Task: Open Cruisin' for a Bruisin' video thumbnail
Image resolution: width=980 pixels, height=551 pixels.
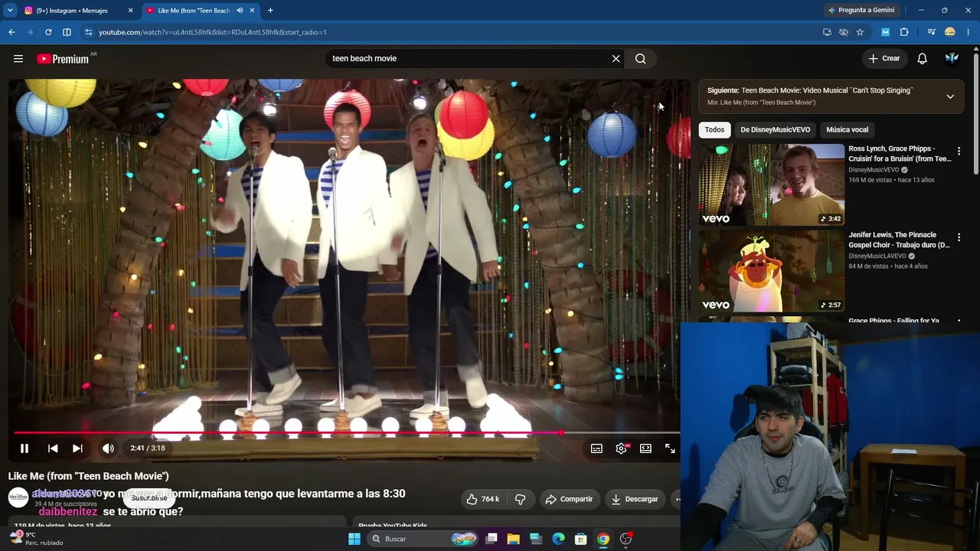Action: pyautogui.click(x=772, y=184)
